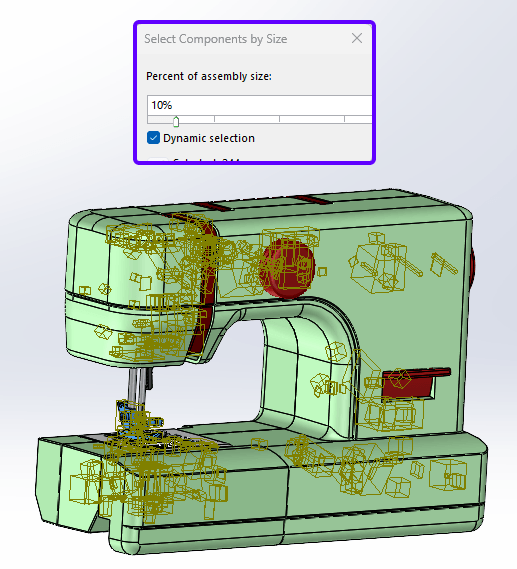Image resolution: width=517 pixels, height=569 pixels.
Task: Click the percent of assembly size field
Action: click(x=259, y=105)
